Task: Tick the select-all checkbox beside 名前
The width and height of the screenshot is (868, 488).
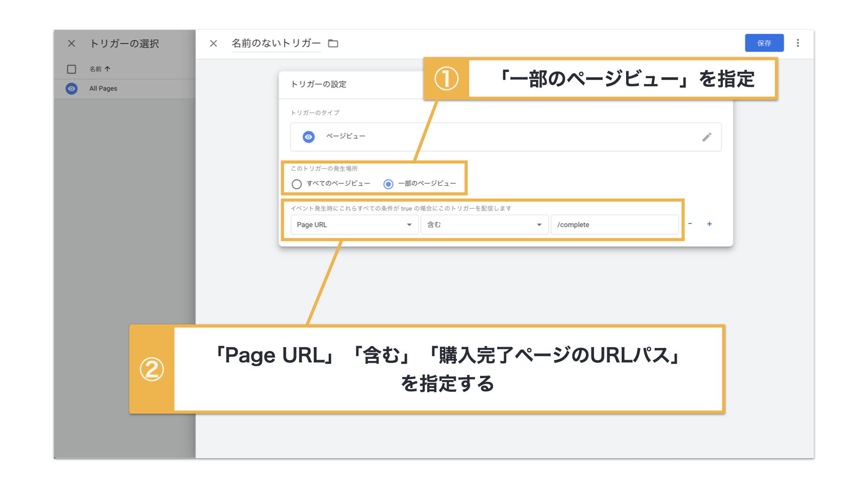Action: click(x=71, y=69)
